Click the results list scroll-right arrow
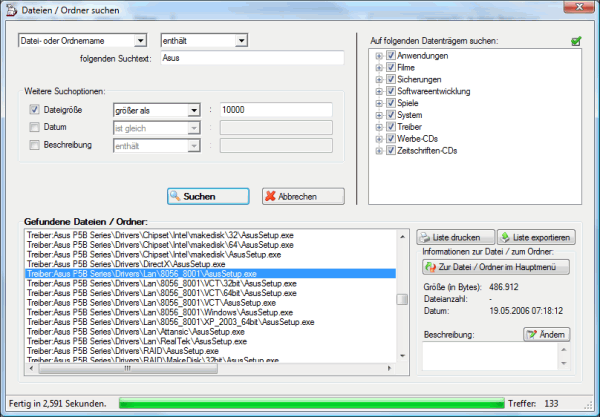Screen dimensions: 600x417 click(390, 368)
